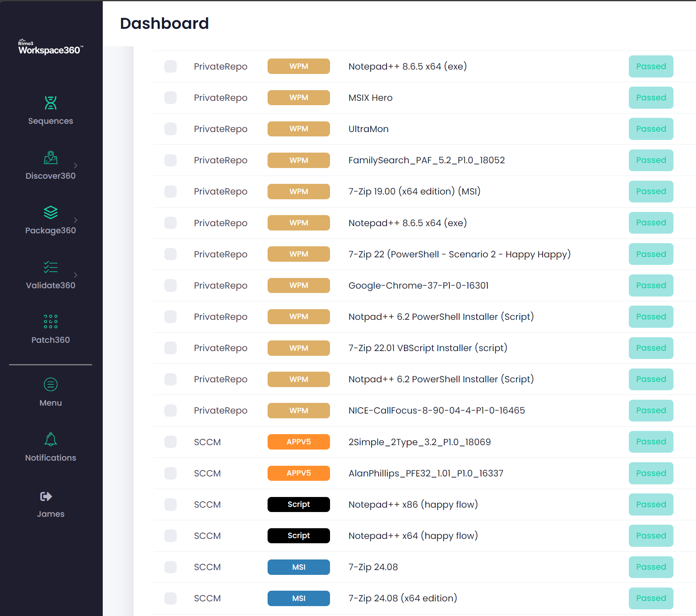Check the box for 7-Zip 19.00 (x64 edition) (MSI)
The width and height of the screenshot is (696, 616).
(x=170, y=191)
